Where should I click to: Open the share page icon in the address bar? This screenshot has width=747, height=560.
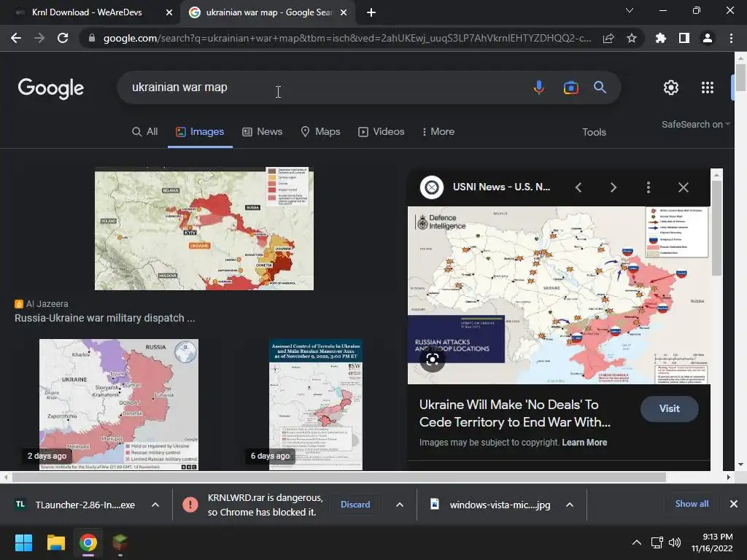(x=608, y=38)
